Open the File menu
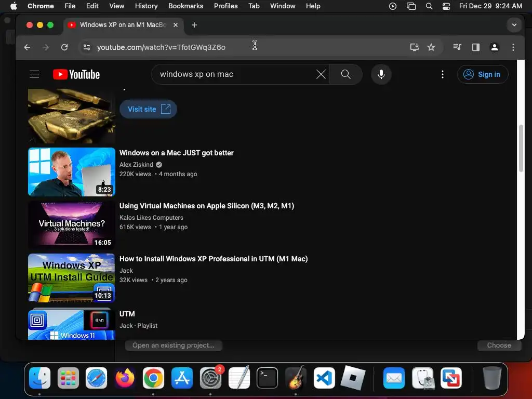The image size is (532, 399). click(x=70, y=6)
